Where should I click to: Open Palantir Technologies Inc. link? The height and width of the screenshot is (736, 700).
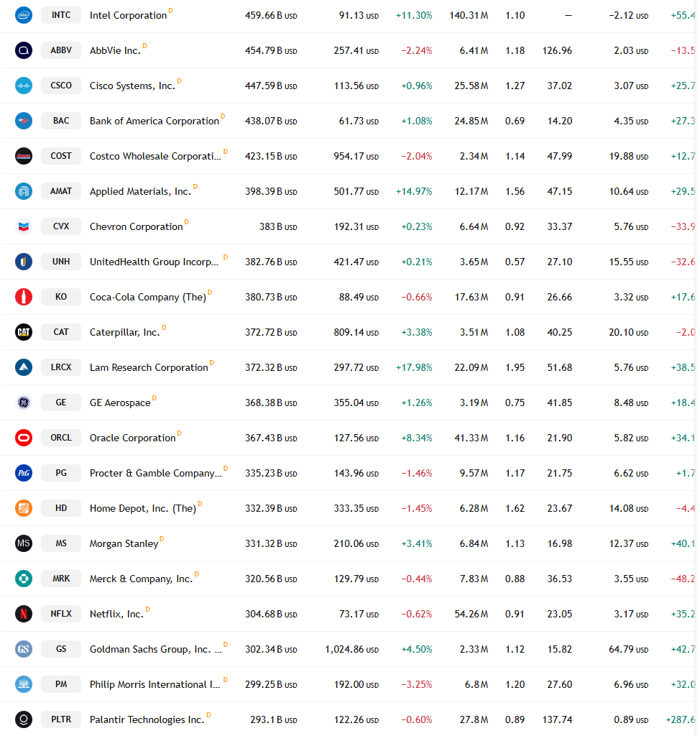pos(147,719)
